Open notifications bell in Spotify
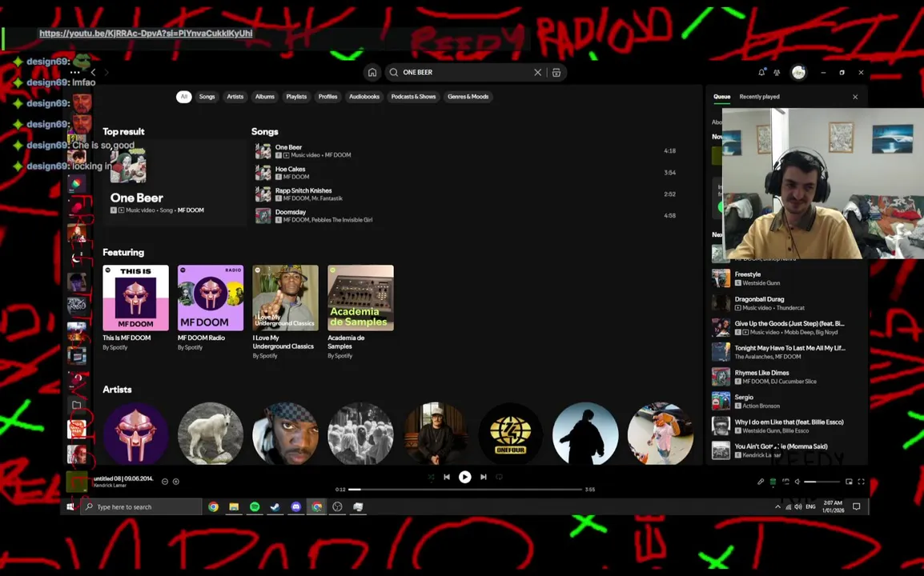Screen dimensions: 924x576 coord(761,73)
